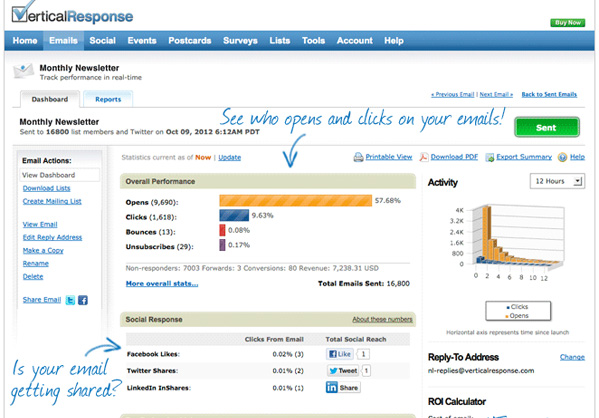The width and height of the screenshot is (599, 418).
Task: Go to Previous Email link
Action: click(x=452, y=94)
